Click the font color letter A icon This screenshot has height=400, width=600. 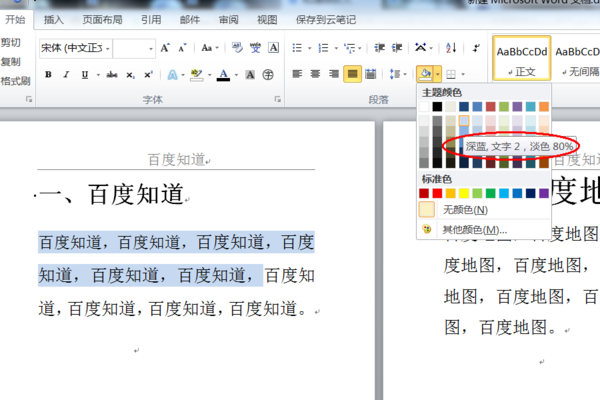point(222,74)
